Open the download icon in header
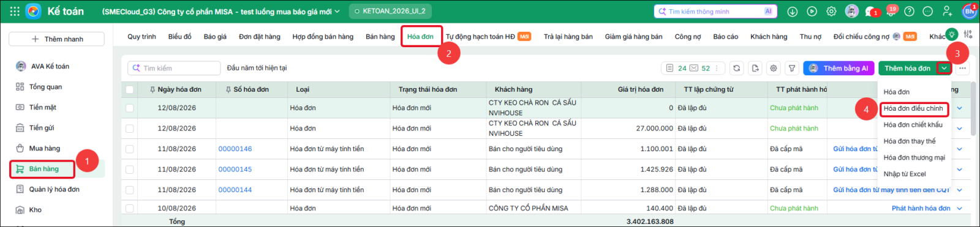The image size is (980, 227). tap(792, 11)
